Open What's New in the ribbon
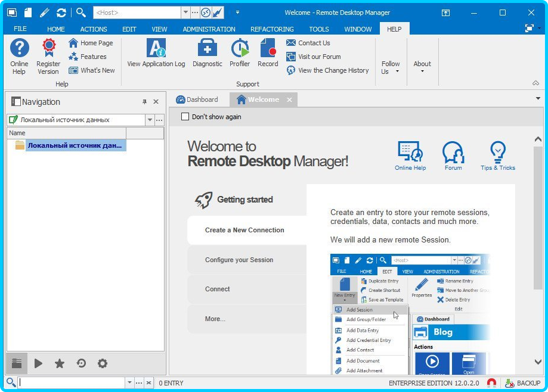This screenshot has height=392, width=548. tap(92, 70)
